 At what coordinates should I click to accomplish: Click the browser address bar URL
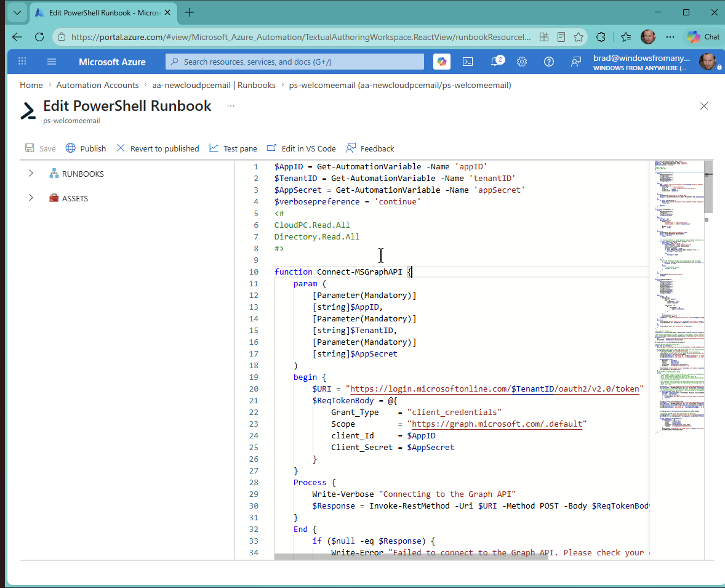tap(300, 37)
